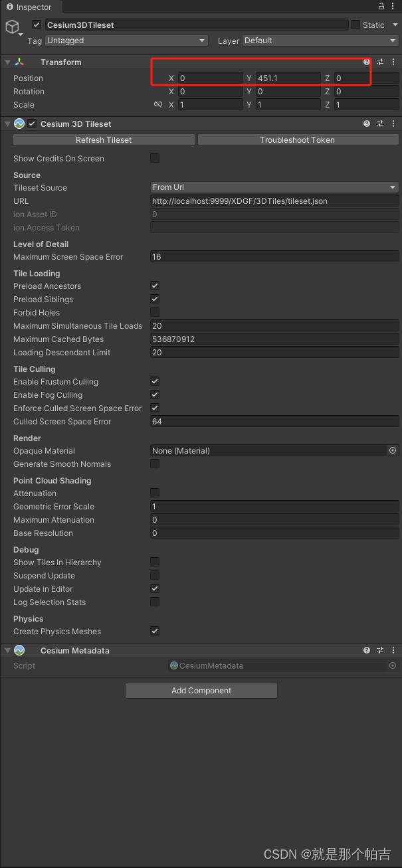The image size is (402, 868).
Task: Enable Show Tiles In Hierarchy checkbox
Action: 155,562
